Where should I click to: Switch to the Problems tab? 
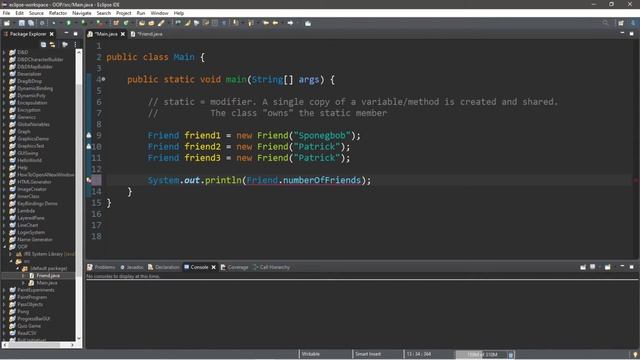coord(101,267)
